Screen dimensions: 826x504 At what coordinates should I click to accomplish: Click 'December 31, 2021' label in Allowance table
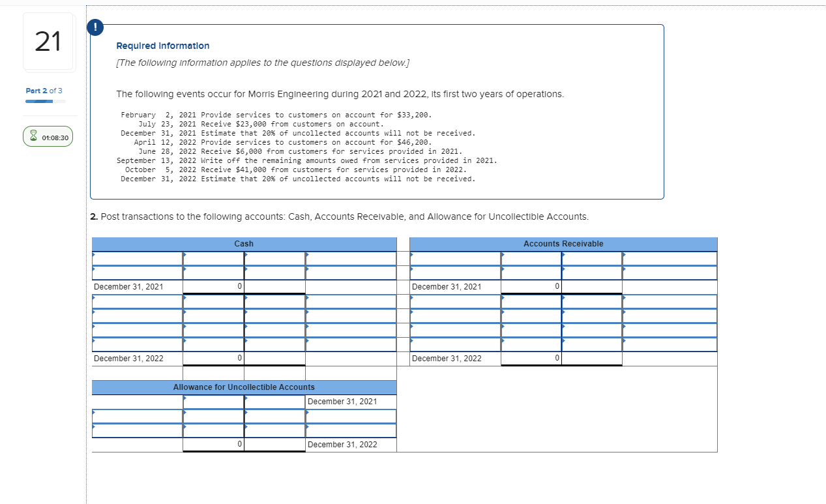342,402
